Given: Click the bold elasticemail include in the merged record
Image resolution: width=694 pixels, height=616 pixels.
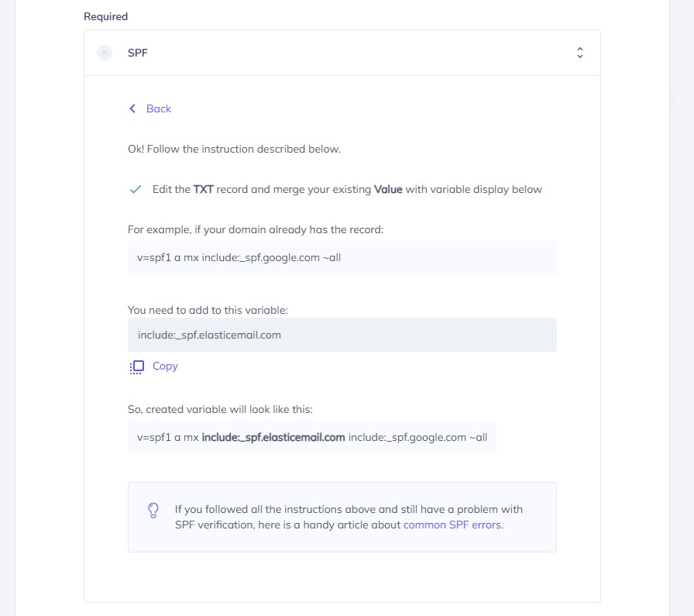Looking at the screenshot, I should click(273, 437).
